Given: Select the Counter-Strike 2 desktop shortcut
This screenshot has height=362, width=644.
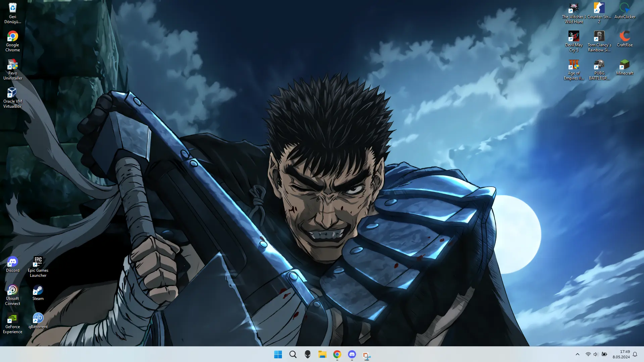Looking at the screenshot, I should 599,13.
